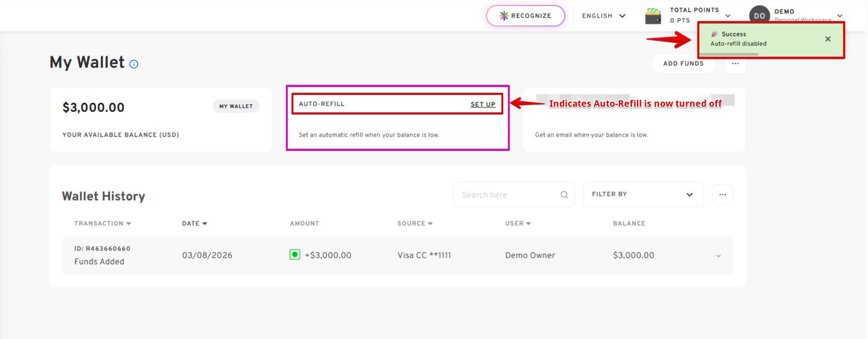Click the Recognize button
868x339 pixels.
point(525,16)
